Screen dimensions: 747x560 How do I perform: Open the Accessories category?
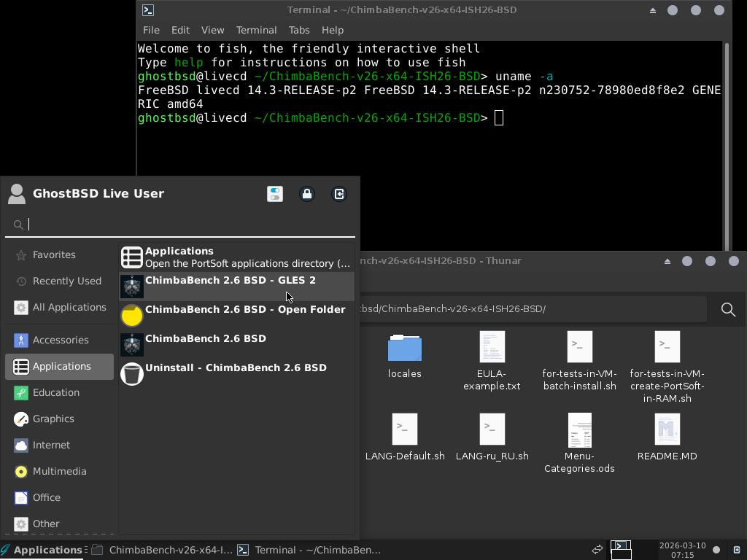[x=60, y=340]
